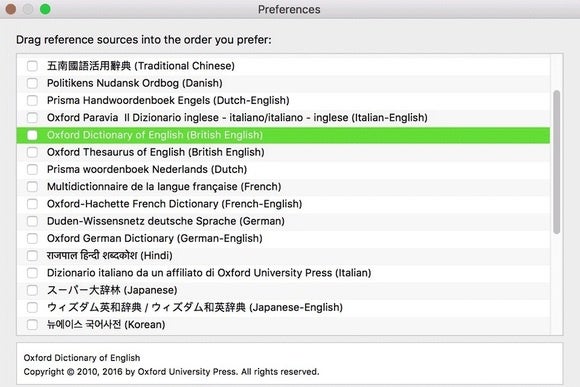This screenshot has width=580, height=387.
Task: Select Oxford German Dictionary (German-English) text
Action: pyautogui.click(x=155, y=238)
